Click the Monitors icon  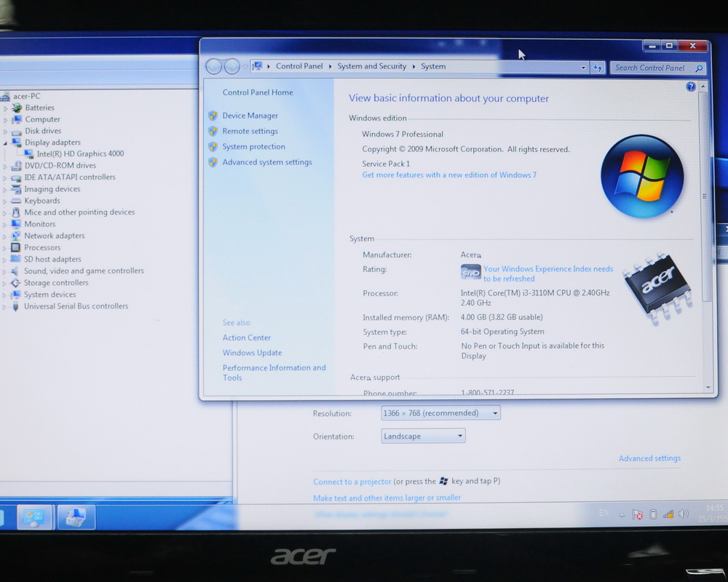pyautogui.click(x=16, y=224)
